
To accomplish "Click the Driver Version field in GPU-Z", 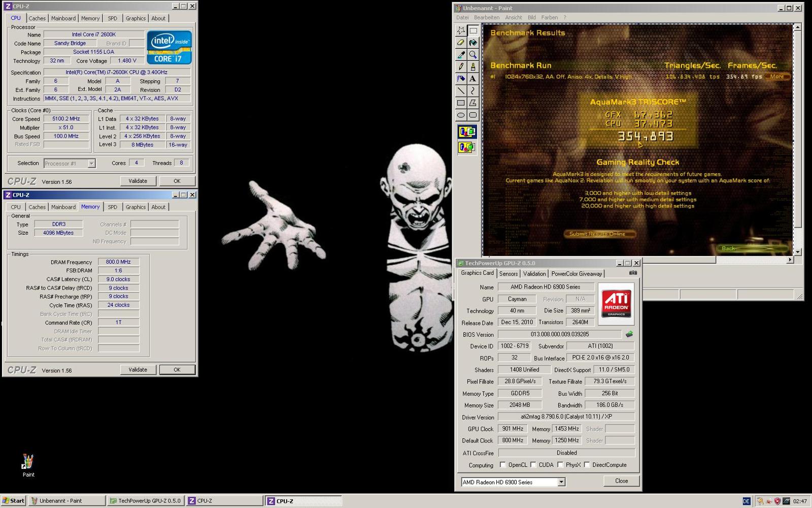I will [x=566, y=417].
